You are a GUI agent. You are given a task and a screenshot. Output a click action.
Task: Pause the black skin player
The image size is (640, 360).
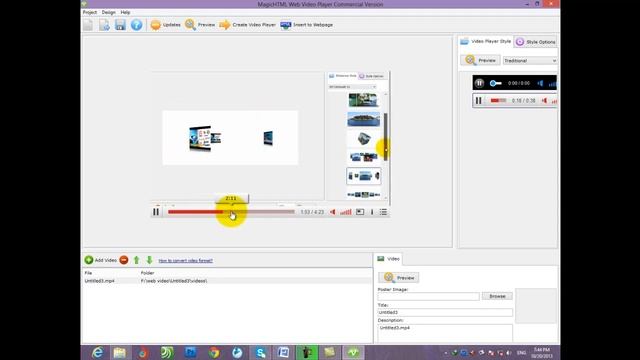[479, 83]
